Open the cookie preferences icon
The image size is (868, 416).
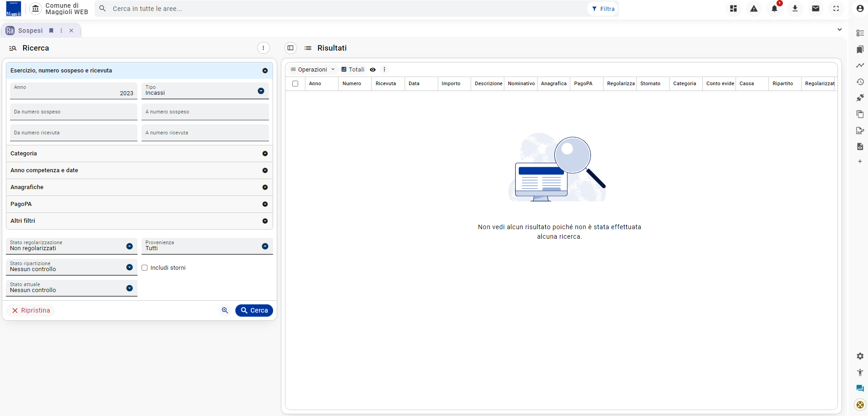[860, 405]
